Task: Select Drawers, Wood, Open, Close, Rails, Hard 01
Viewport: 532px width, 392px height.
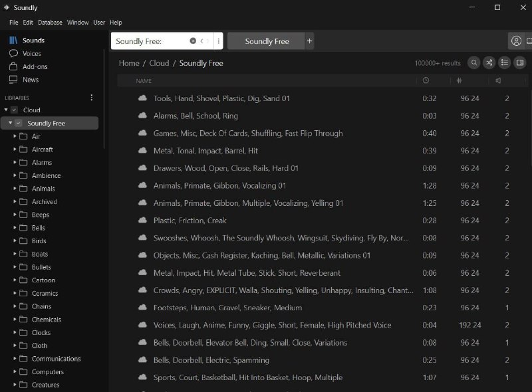Action: (x=226, y=168)
